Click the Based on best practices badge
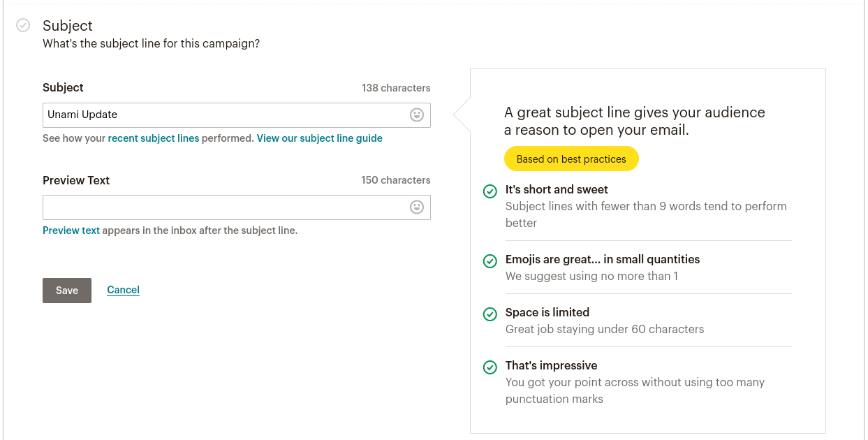 point(571,159)
